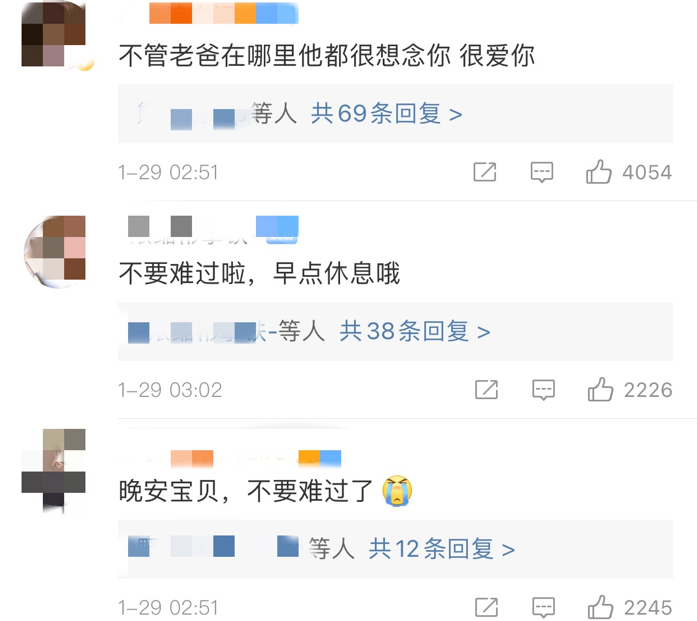Like the comment with 2226 likes
Screen dimensions: 697x621
tap(600, 389)
